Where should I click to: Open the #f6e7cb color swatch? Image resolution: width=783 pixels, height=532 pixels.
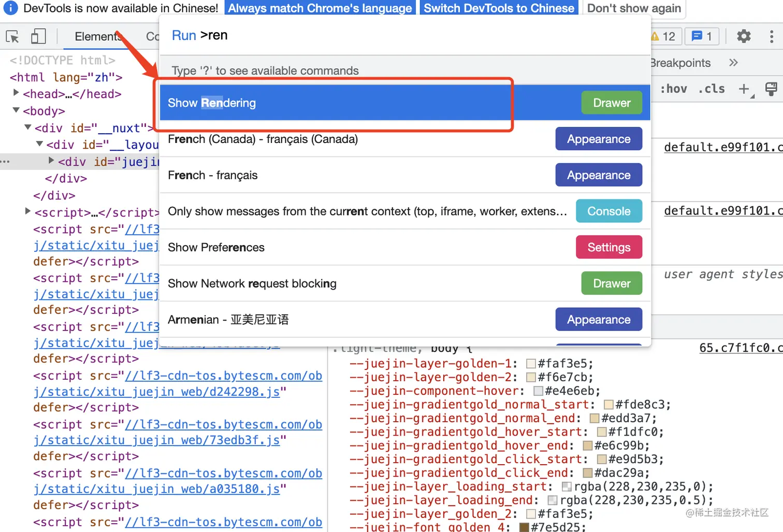tap(531, 377)
